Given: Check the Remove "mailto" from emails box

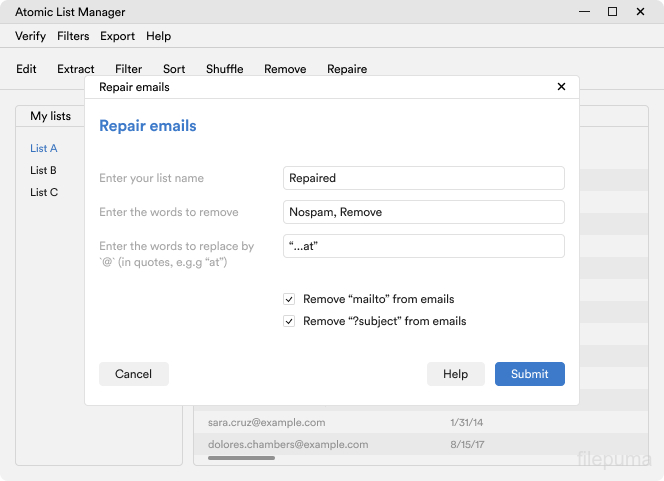Looking at the screenshot, I should (x=289, y=299).
